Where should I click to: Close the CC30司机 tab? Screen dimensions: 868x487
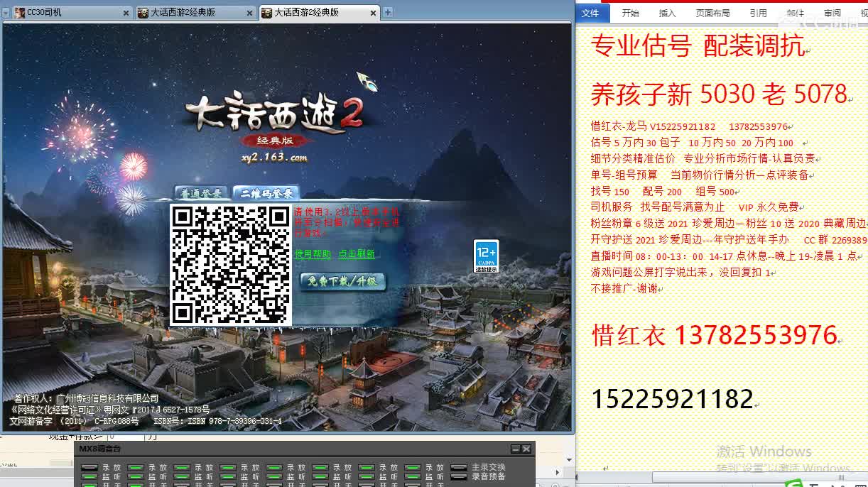pyautogui.click(x=126, y=13)
